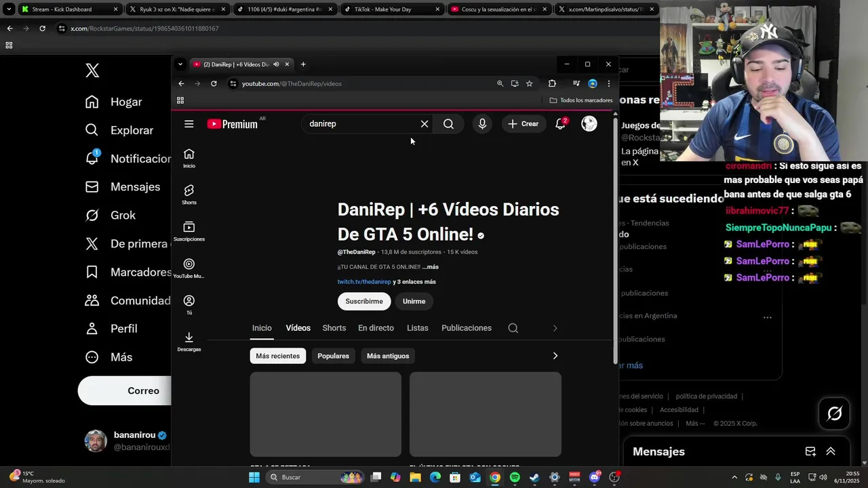Open the second video thumbnail
Viewport: 868px width, 488px height.
tap(486, 414)
